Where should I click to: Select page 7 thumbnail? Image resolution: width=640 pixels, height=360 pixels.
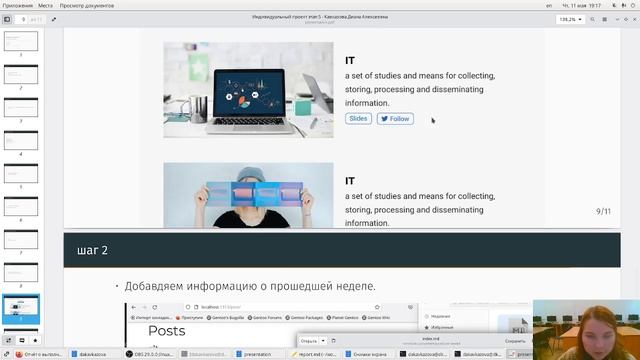click(21, 239)
